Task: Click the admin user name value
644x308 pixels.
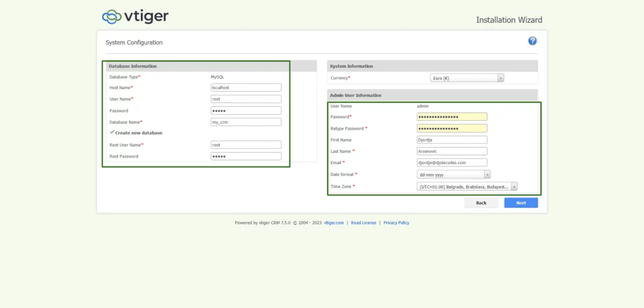Action: coord(423,106)
